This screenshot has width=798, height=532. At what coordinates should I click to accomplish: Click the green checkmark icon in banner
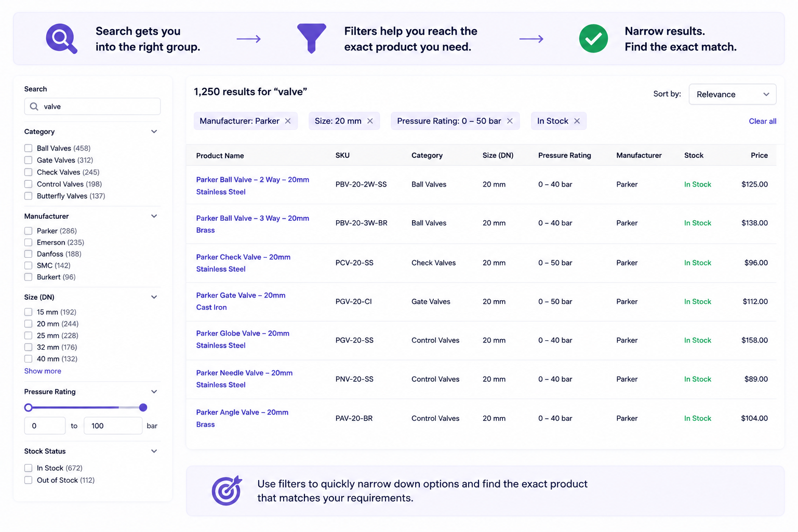tap(593, 38)
